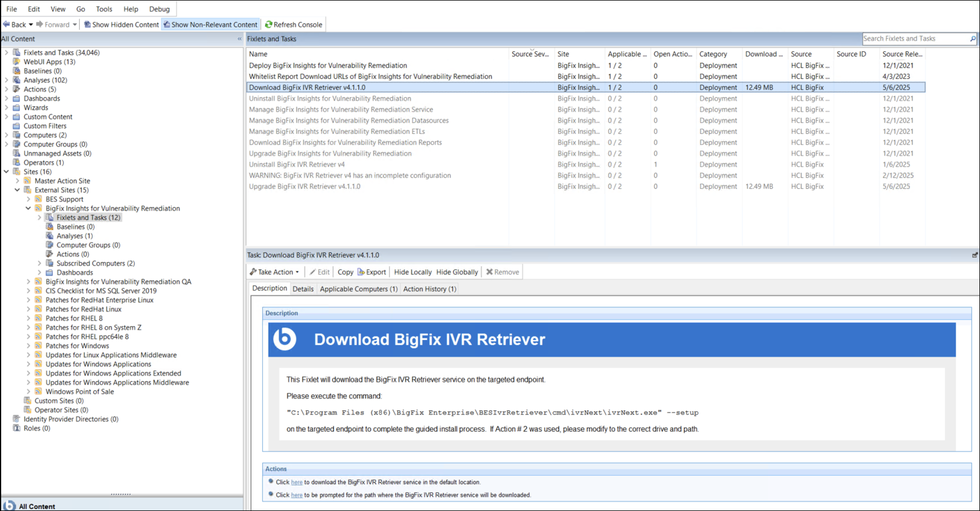
Task: Click the search magnifier icon
Action: (x=972, y=38)
